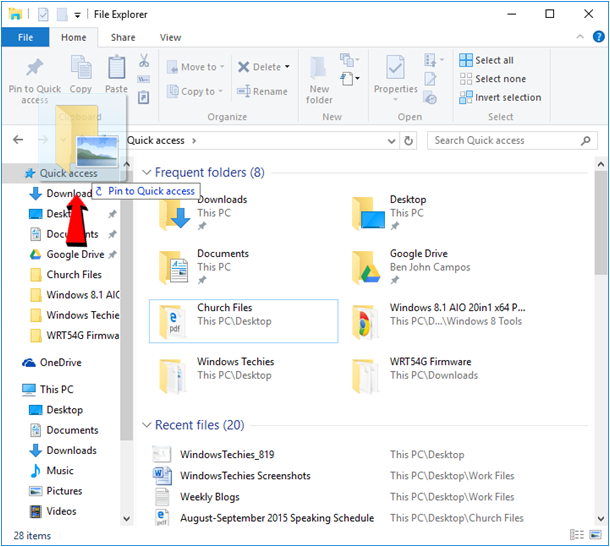Switch to the Home tab
Image resolution: width=610 pixels, height=547 pixels.
(x=74, y=37)
